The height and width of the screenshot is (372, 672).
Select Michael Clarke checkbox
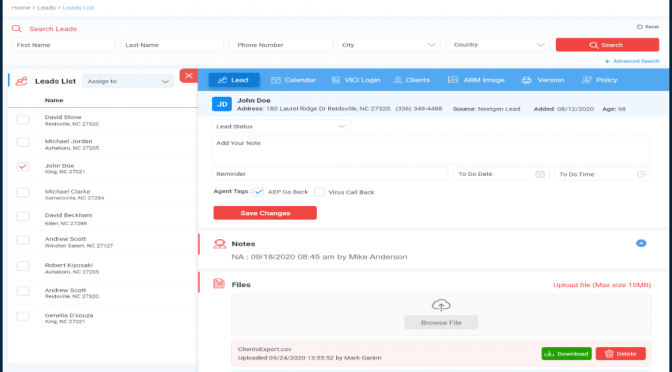23,192
